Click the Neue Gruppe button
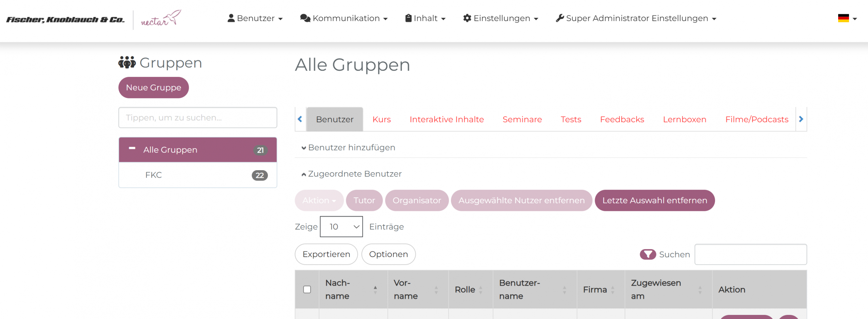Viewport: 868px width, 319px height. point(154,87)
